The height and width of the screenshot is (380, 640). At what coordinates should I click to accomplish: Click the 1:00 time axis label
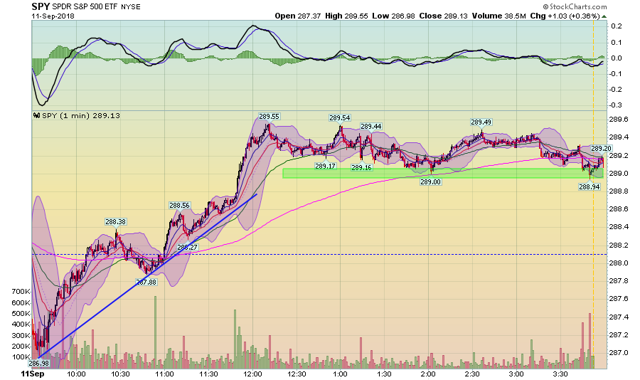pos(340,374)
